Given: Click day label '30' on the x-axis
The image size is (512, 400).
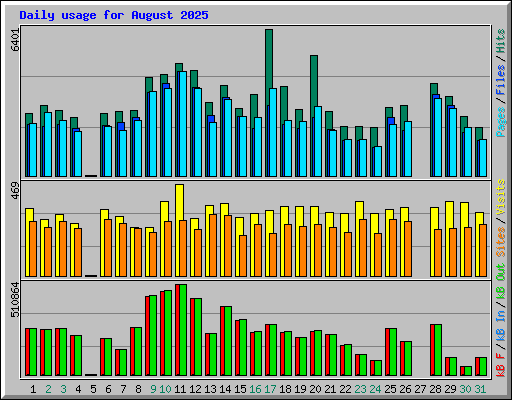Looking at the screenshot, I should tap(465, 389).
